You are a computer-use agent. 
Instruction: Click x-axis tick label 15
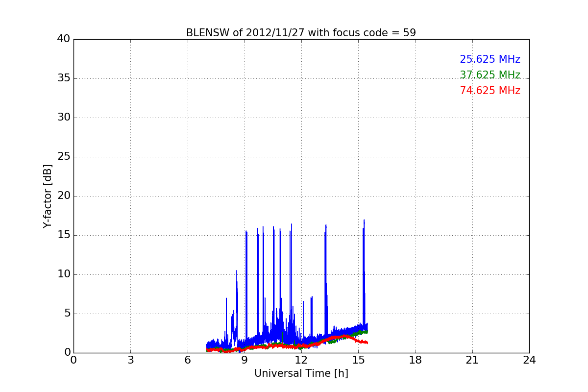(x=358, y=360)
